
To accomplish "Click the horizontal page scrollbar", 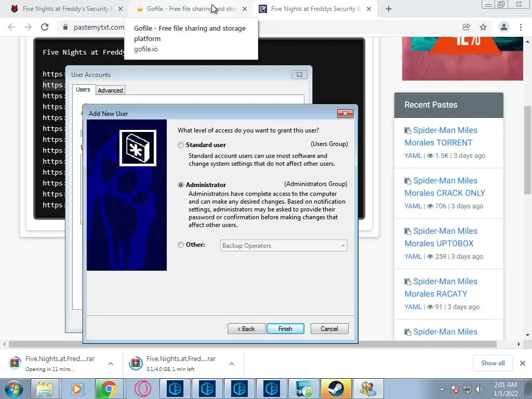I will click(253, 344).
